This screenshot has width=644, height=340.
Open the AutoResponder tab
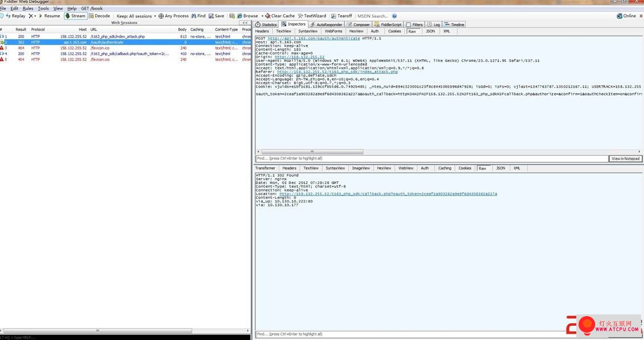coord(326,24)
